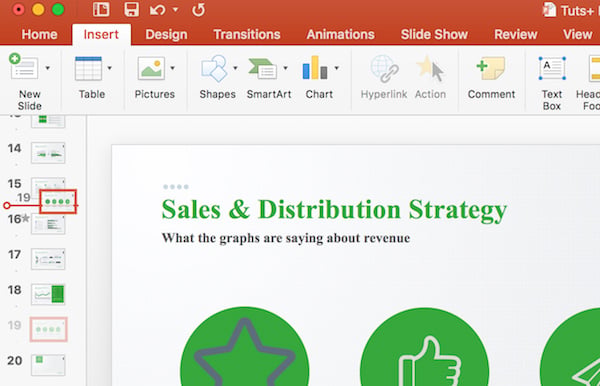Expand the Table dropdown arrow

click(x=110, y=68)
